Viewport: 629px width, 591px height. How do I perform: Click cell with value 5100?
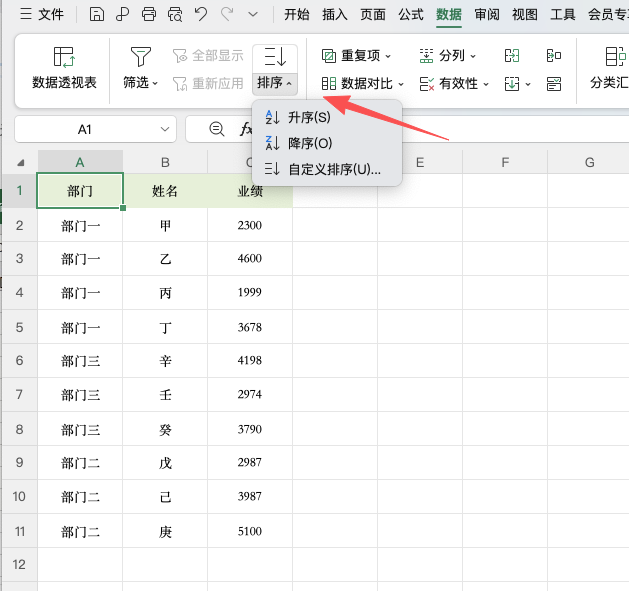pos(250,531)
